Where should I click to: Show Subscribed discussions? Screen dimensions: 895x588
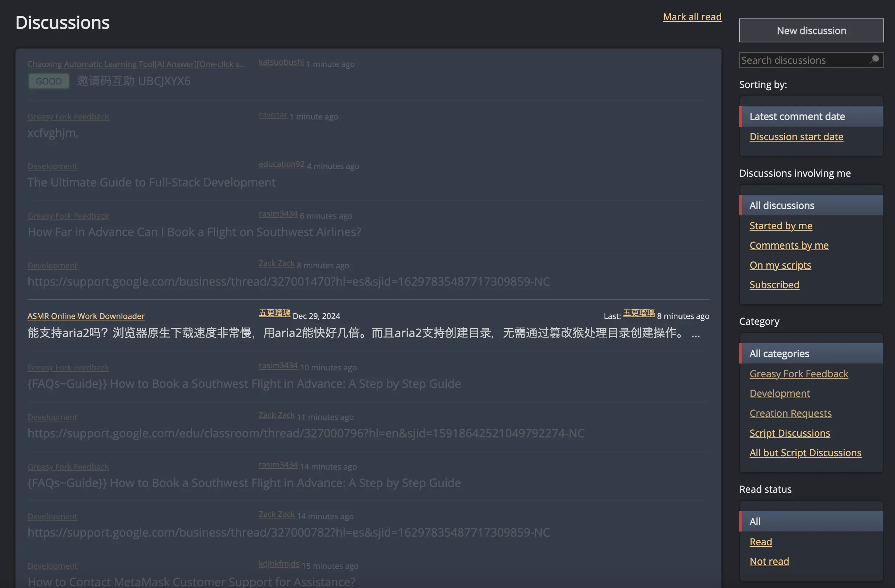(x=774, y=285)
